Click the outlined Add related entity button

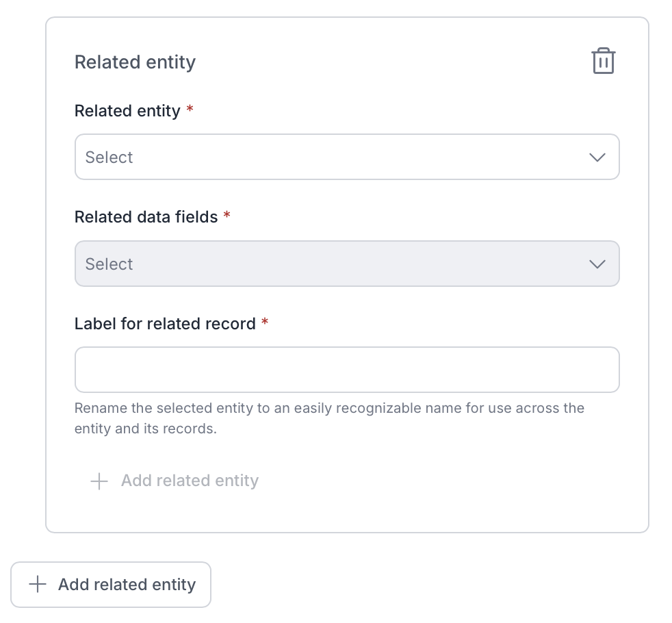point(111,585)
